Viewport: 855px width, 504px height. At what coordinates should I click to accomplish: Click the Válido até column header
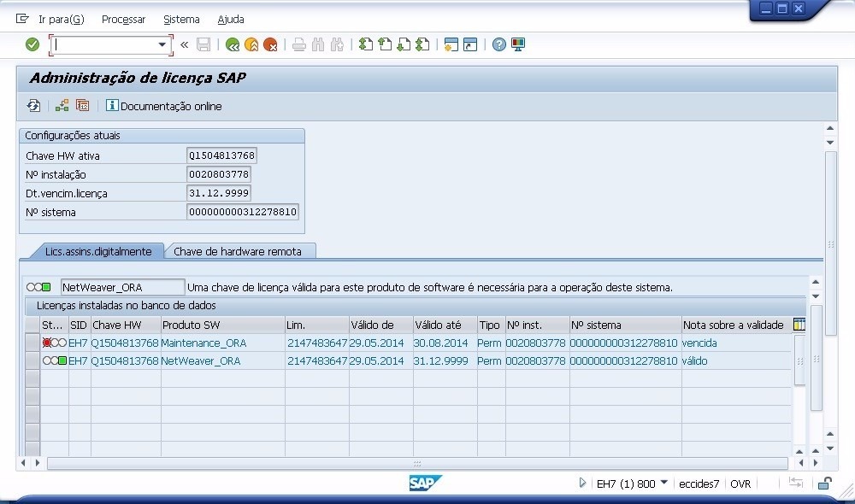445,325
